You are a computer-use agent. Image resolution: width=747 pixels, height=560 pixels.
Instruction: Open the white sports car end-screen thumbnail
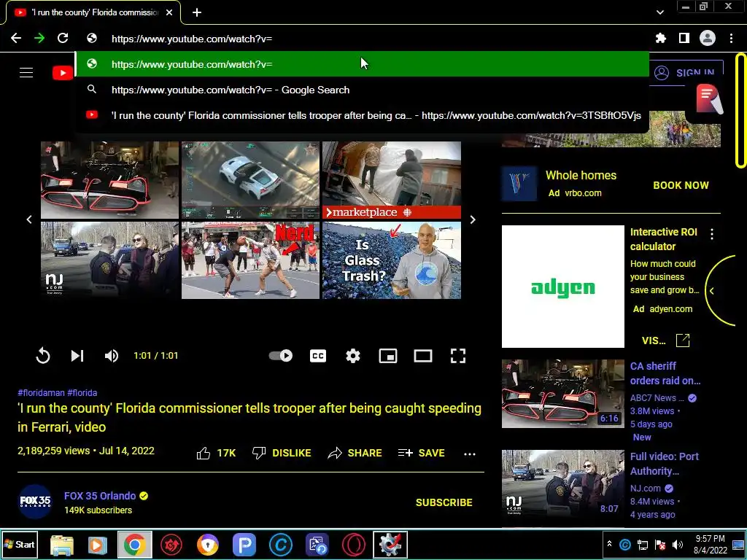[251, 180]
